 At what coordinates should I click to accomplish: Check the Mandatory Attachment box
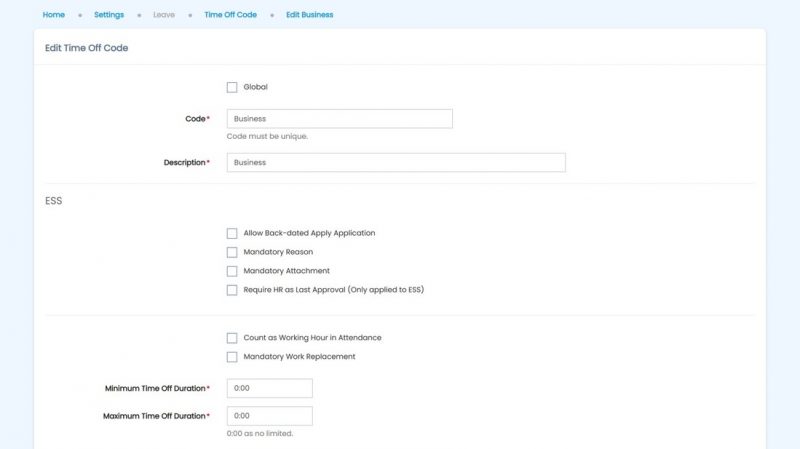pos(232,271)
